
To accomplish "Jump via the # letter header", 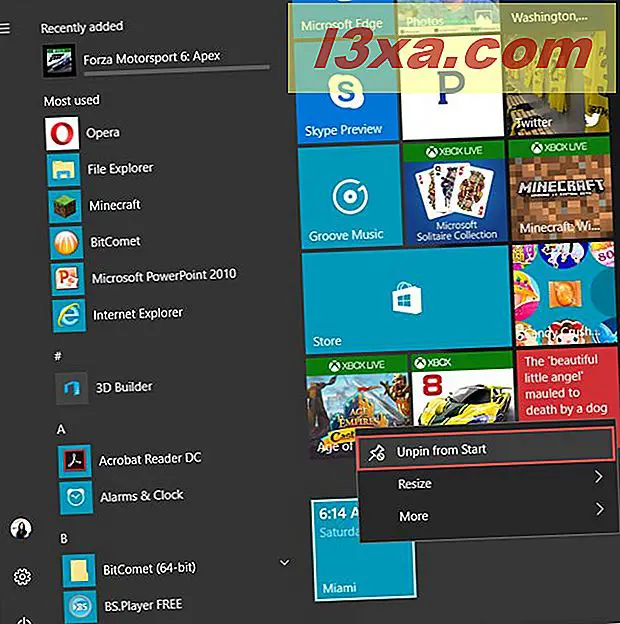I will (58, 356).
